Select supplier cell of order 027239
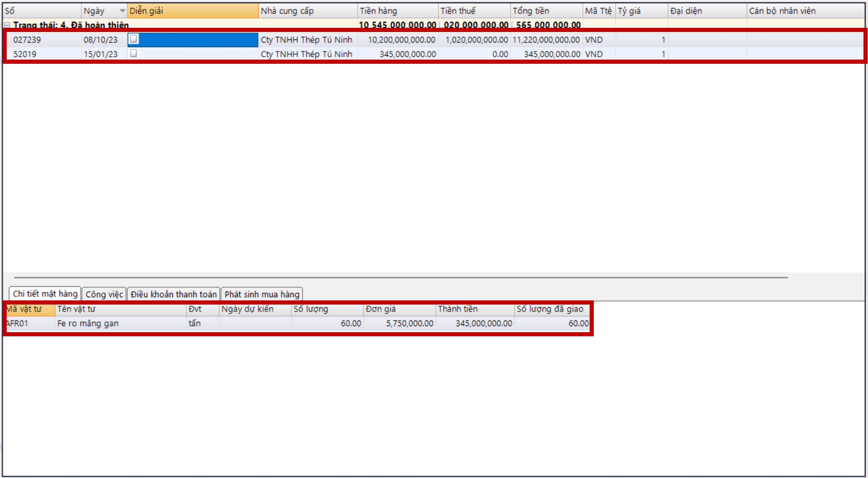Image resolution: width=868 pixels, height=478 pixels. (x=306, y=40)
